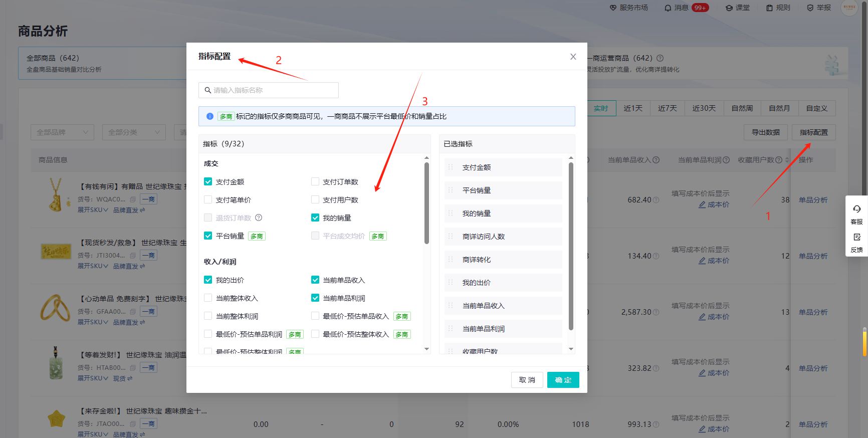Click the 取消 button
The width and height of the screenshot is (868, 438).
(527, 380)
